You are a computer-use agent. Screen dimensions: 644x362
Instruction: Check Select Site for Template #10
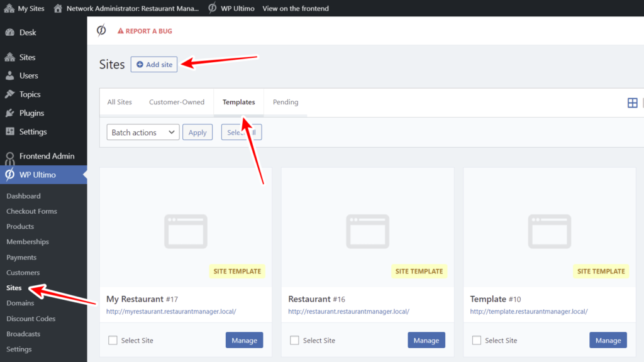(476, 339)
